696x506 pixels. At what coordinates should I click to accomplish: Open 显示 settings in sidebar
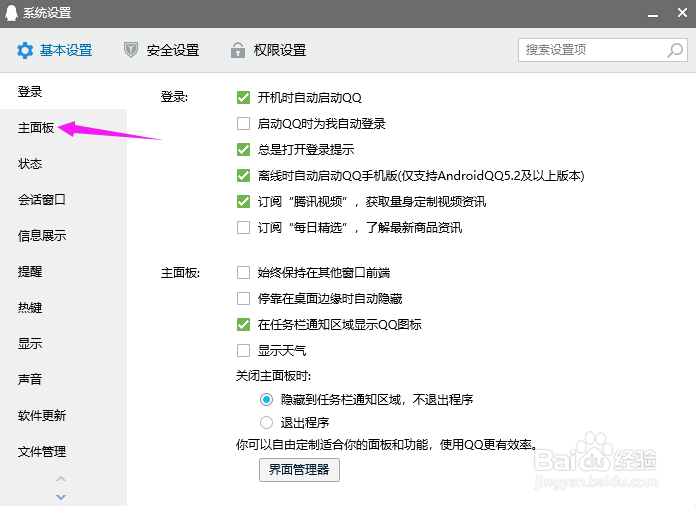(x=63, y=344)
